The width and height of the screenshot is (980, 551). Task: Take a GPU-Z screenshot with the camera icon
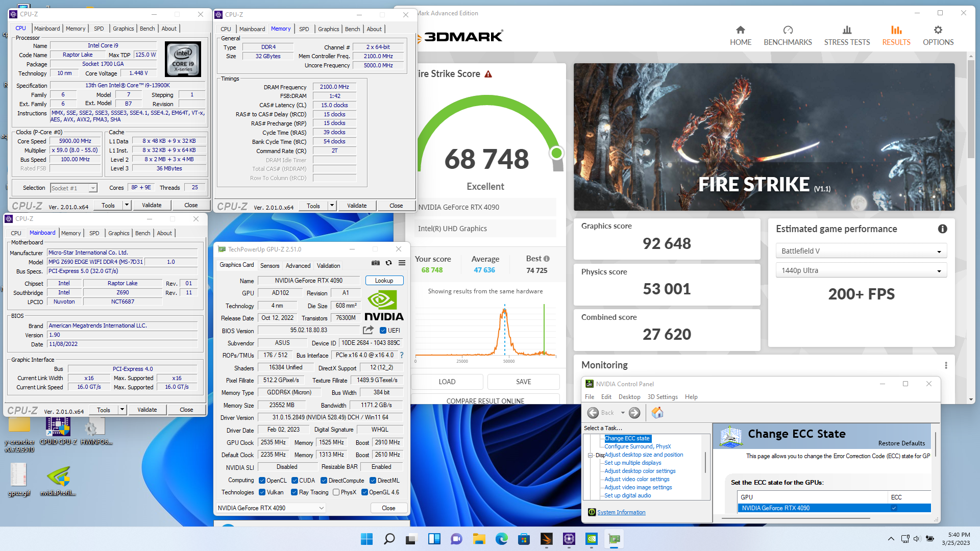pyautogui.click(x=376, y=263)
